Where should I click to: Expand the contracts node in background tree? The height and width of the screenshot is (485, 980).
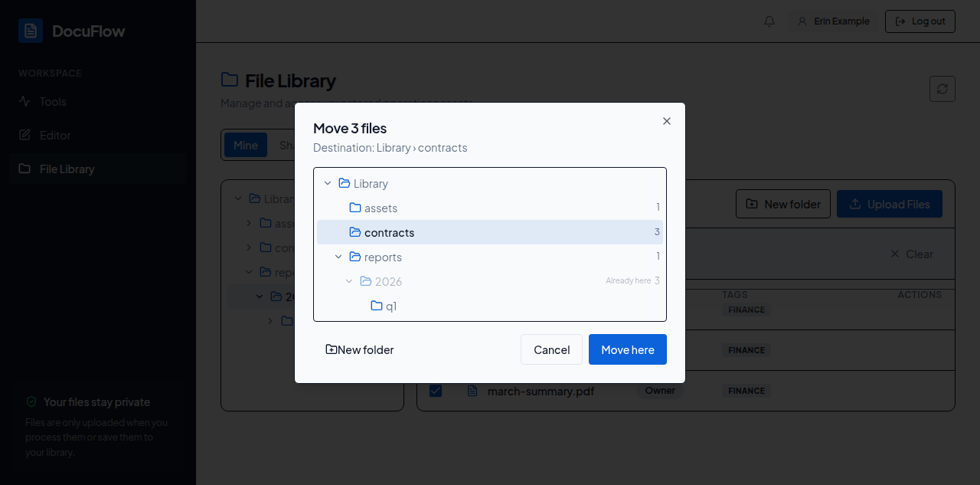tap(249, 247)
